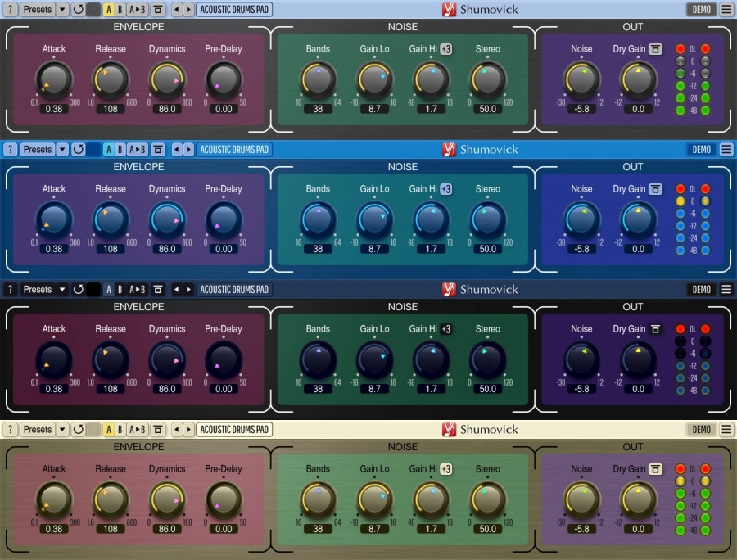The height and width of the screenshot is (560, 737).
Task: Open the hamburger menu in the beige-themed plugin
Action: pyautogui.click(x=726, y=429)
